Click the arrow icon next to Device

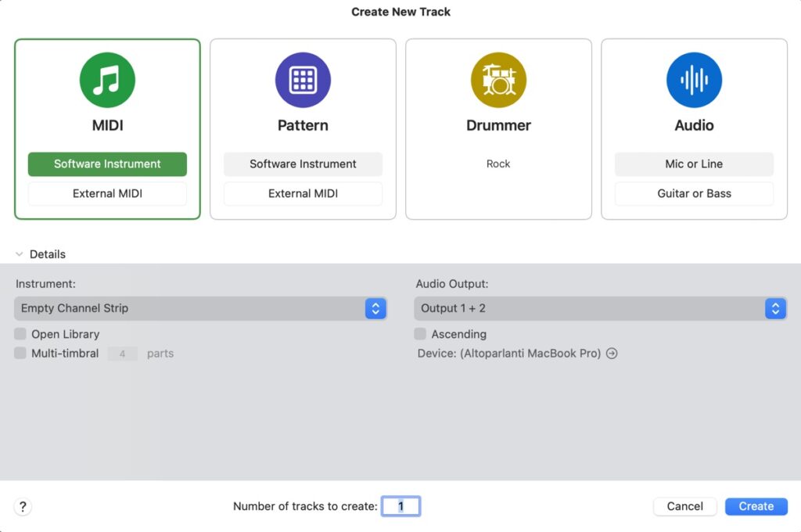pos(612,354)
